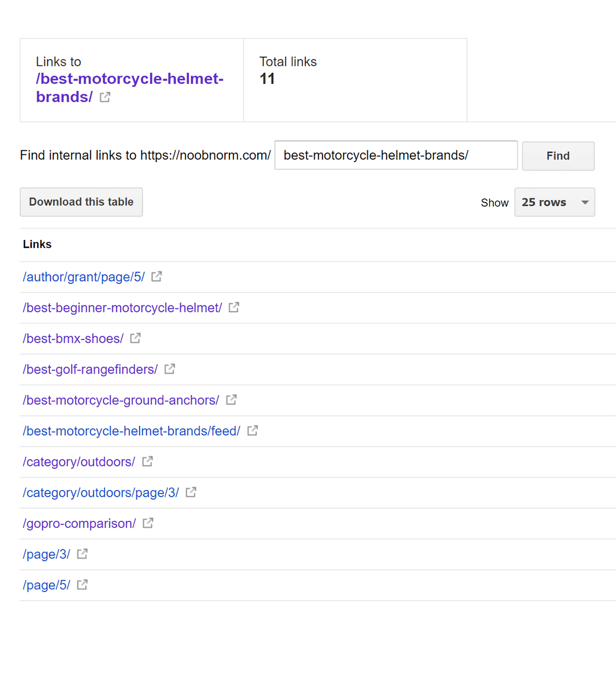The width and height of the screenshot is (616, 684).
Task: Open external icon next to /best-beginner-motorcycle-helmet/
Action: pyautogui.click(x=234, y=307)
